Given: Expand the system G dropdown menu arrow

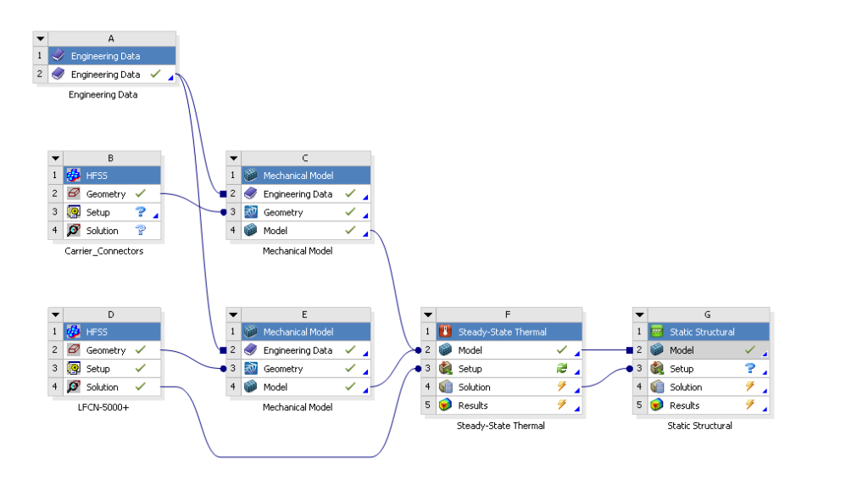Looking at the screenshot, I should point(640,314).
